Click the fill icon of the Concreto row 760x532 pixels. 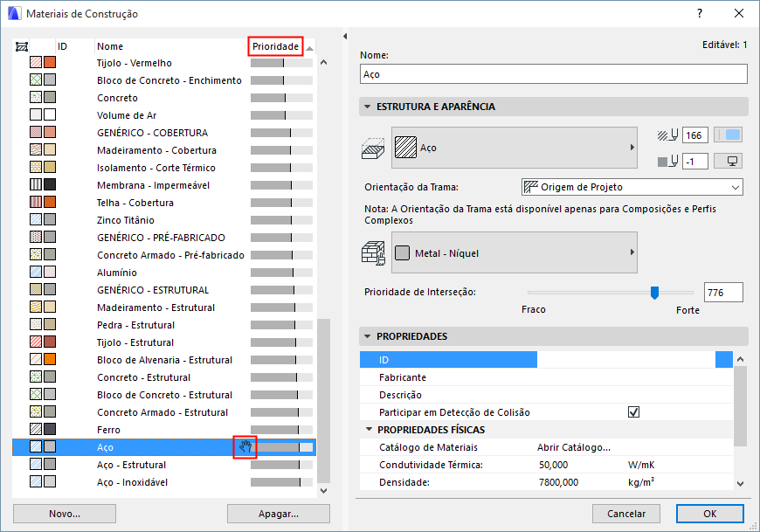[x=36, y=97]
